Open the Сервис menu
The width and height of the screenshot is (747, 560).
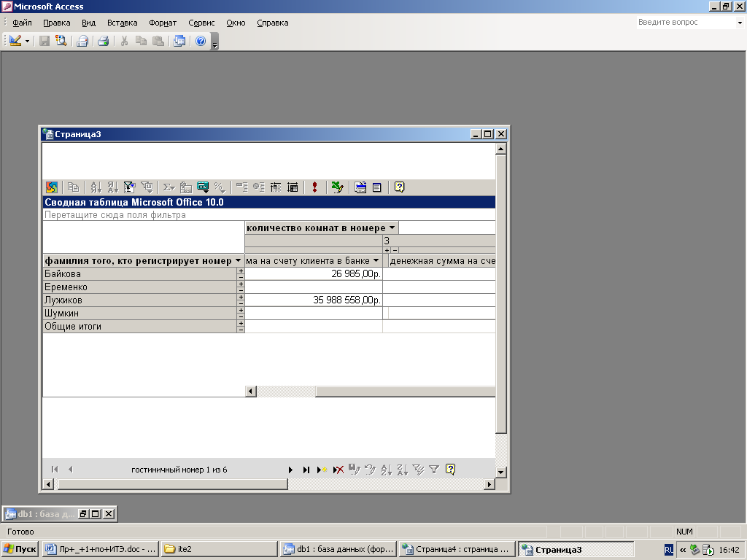click(x=201, y=23)
